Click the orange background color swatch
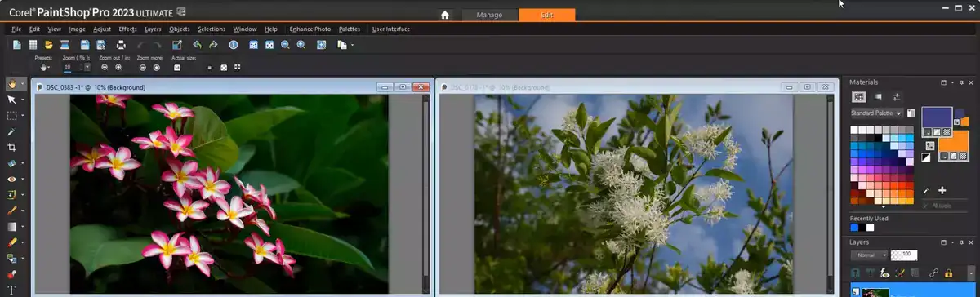The width and height of the screenshot is (980, 297). pyautogui.click(x=955, y=143)
